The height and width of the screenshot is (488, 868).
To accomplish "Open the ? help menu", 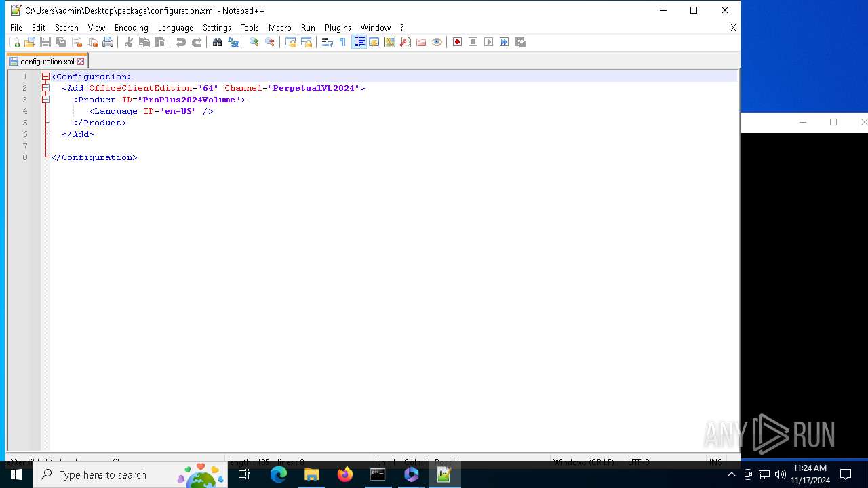I will coord(402,28).
